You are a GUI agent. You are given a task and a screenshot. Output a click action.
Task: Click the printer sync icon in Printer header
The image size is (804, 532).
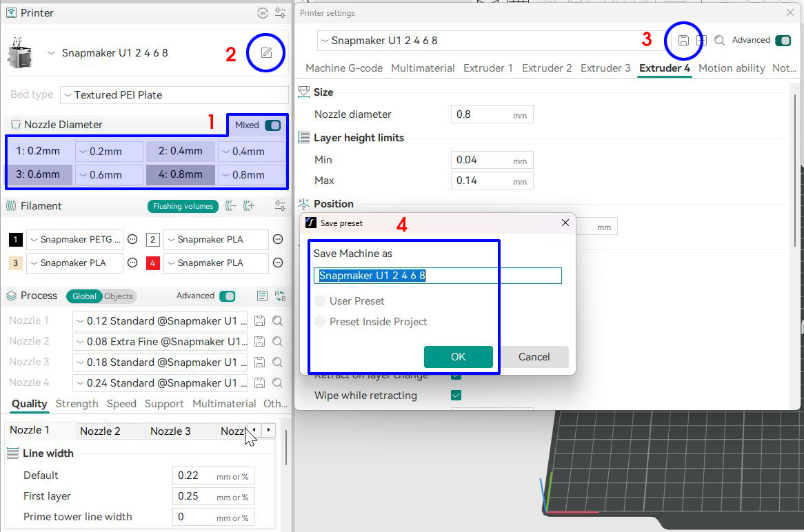tap(263, 13)
